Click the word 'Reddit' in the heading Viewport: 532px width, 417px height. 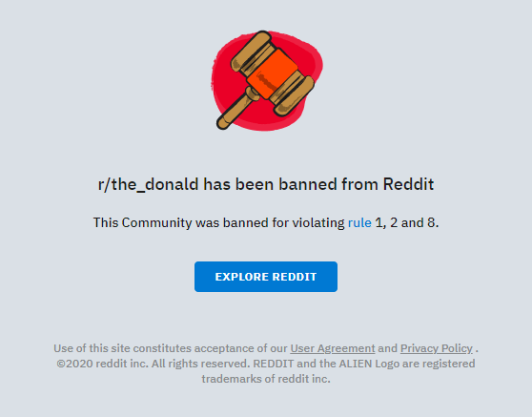pyautogui.click(x=408, y=184)
